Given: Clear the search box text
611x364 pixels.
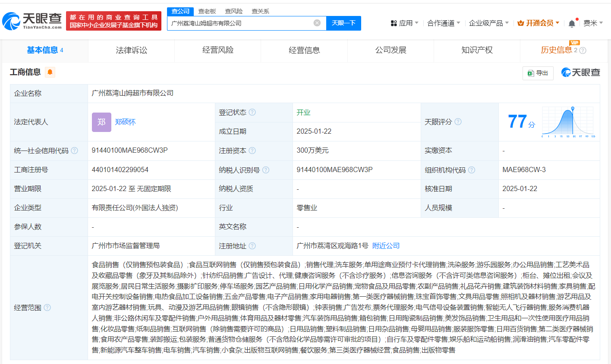Looking at the screenshot, I should coord(317,23).
